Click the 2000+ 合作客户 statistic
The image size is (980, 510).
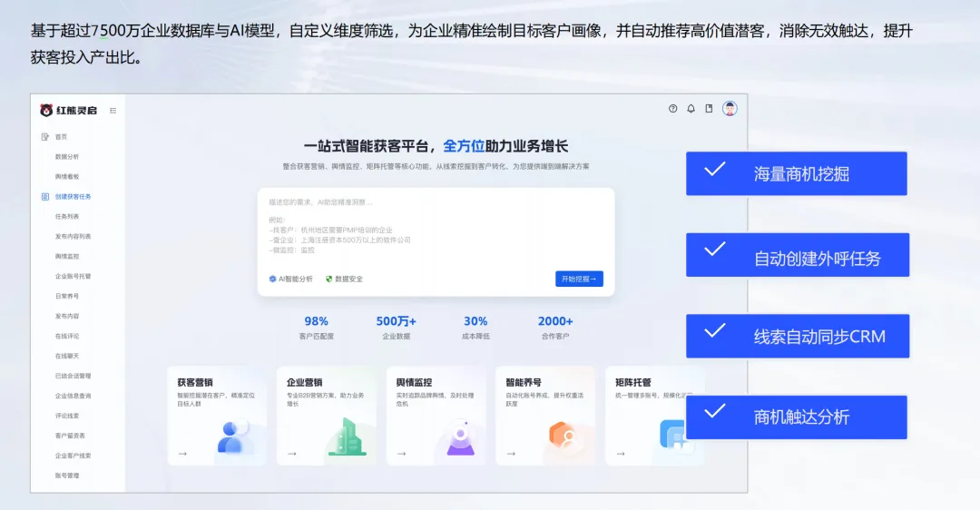coord(555,328)
